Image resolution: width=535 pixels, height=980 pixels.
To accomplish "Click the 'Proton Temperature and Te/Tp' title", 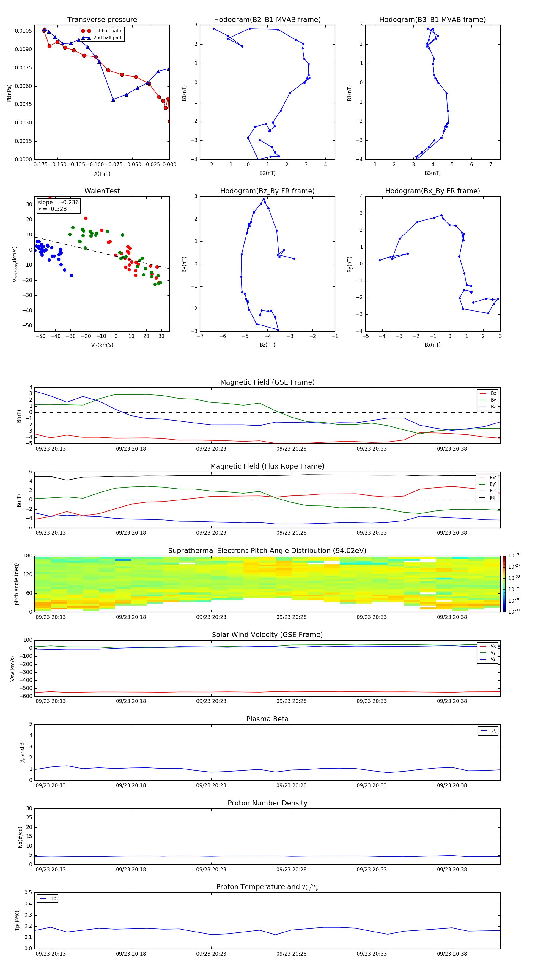I will [x=267, y=887].
